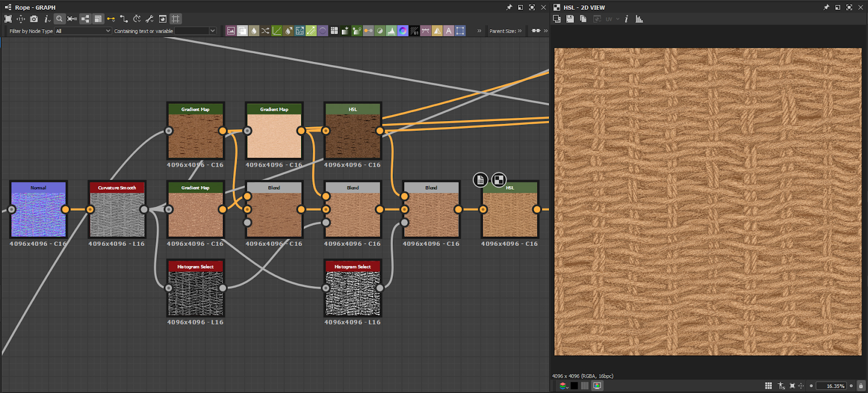Click the HSL color wheel node icon
The height and width of the screenshot is (393, 868).
click(403, 31)
